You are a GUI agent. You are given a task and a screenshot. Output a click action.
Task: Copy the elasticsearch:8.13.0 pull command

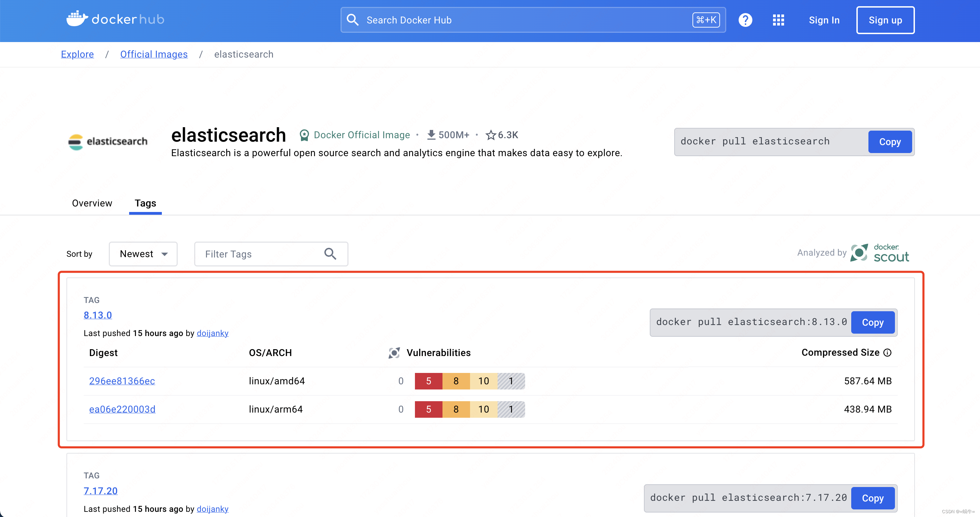(x=873, y=323)
